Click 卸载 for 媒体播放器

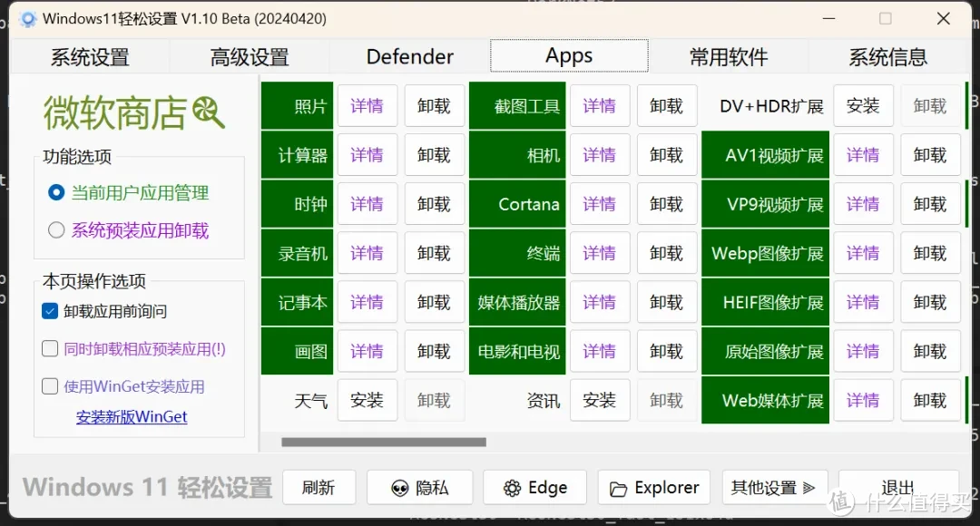click(x=667, y=302)
